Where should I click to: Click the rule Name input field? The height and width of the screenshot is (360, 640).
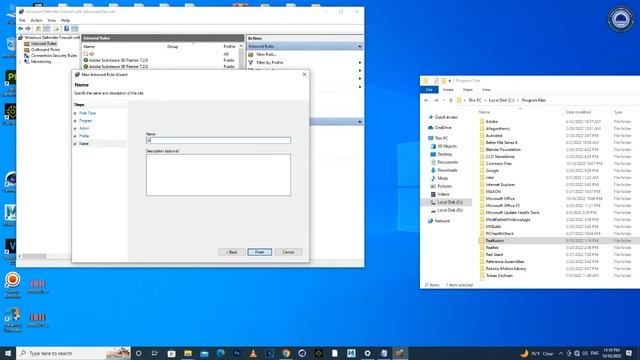(x=218, y=140)
